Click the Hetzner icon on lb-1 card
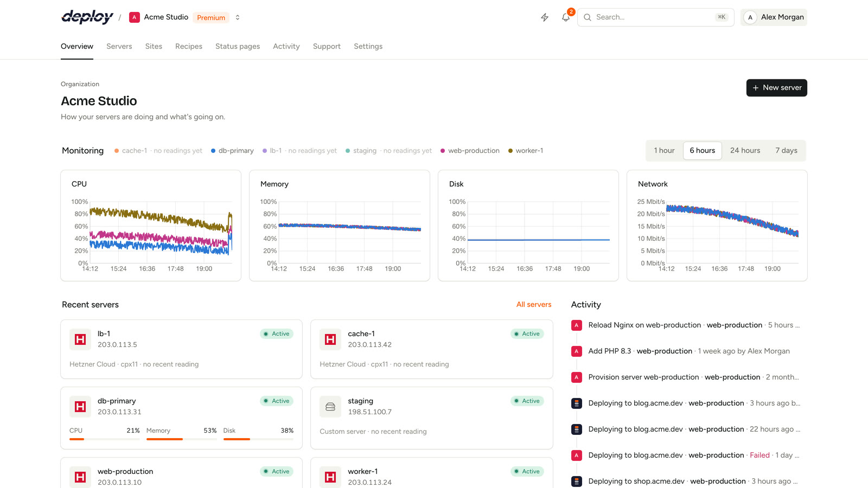Image resolution: width=868 pixels, height=488 pixels. pyautogui.click(x=80, y=339)
